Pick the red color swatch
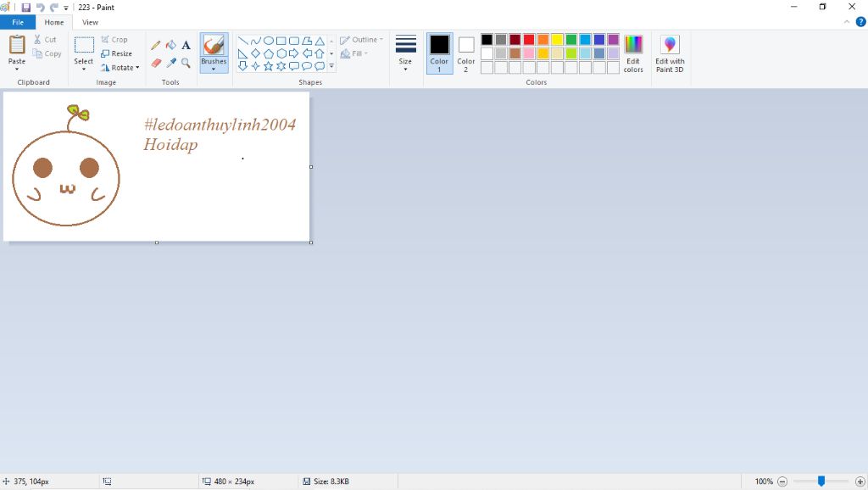This screenshot has height=490, width=868. [529, 39]
